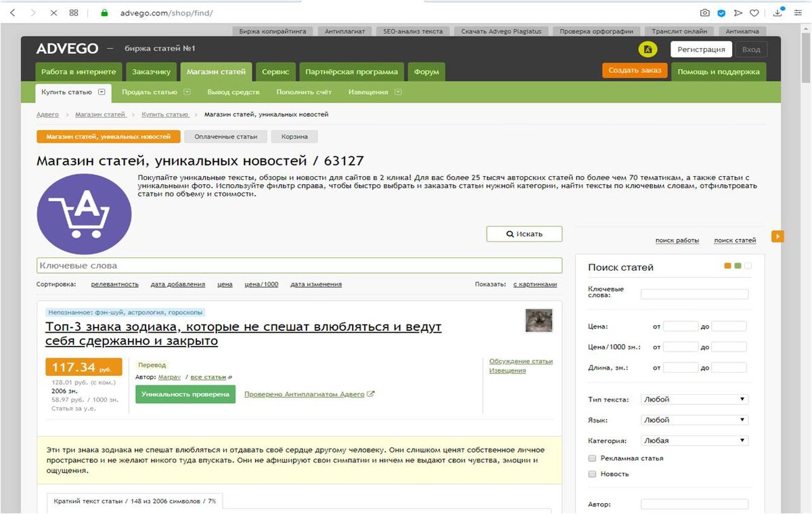Open the Топ-3 знака зодиака article title
The height and width of the screenshot is (514, 812).
coord(244,334)
